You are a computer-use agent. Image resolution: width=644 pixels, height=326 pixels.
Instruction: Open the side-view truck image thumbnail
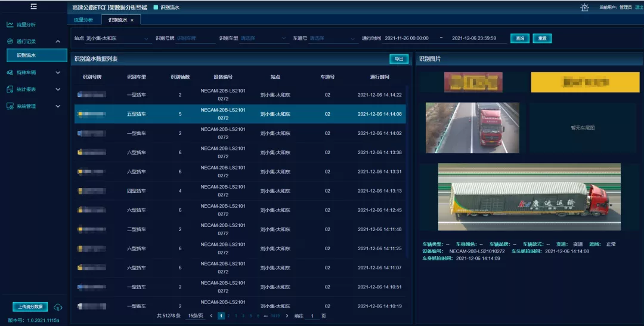click(529, 197)
